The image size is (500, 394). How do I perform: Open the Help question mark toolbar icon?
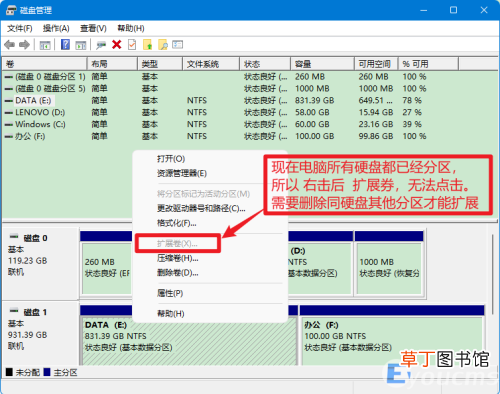pyautogui.click(x=65, y=44)
